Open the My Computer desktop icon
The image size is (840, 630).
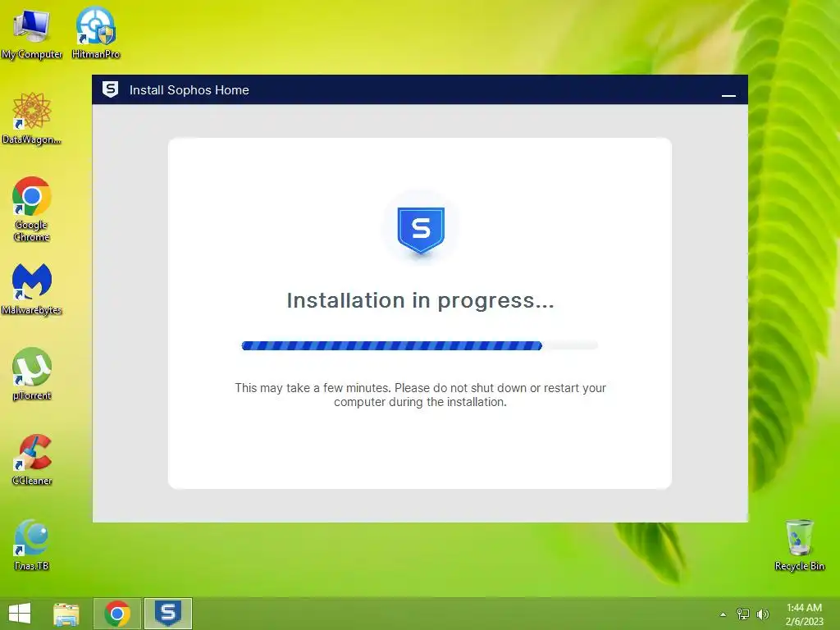click(x=32, y=33)
